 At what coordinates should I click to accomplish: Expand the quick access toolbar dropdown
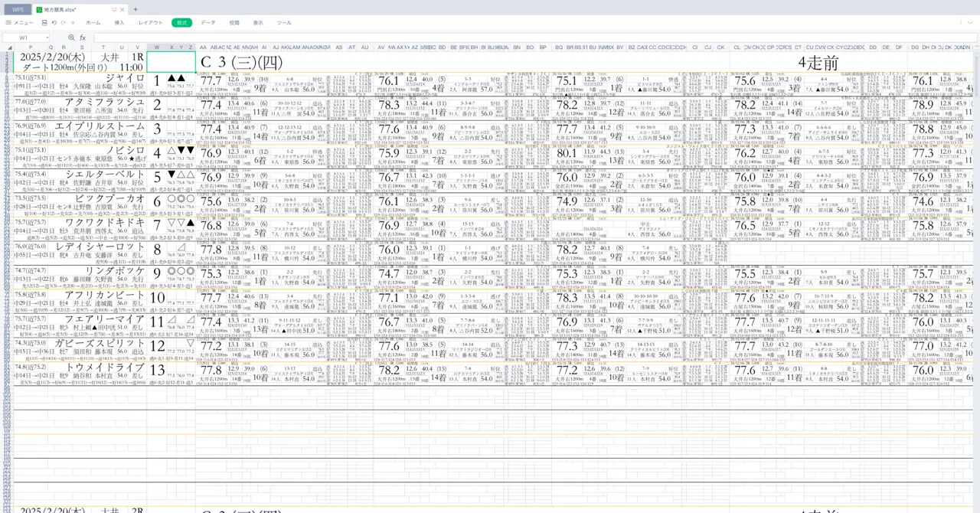click(x=72, y=23)
